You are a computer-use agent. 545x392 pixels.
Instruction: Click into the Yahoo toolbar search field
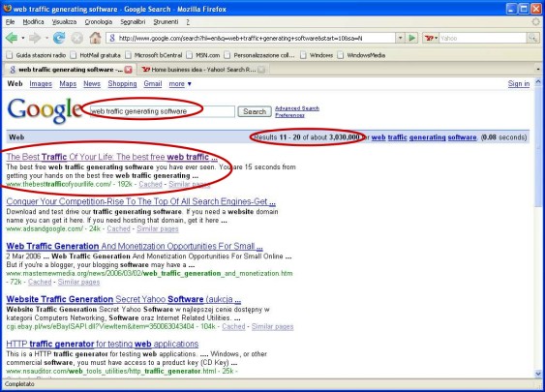483,38
